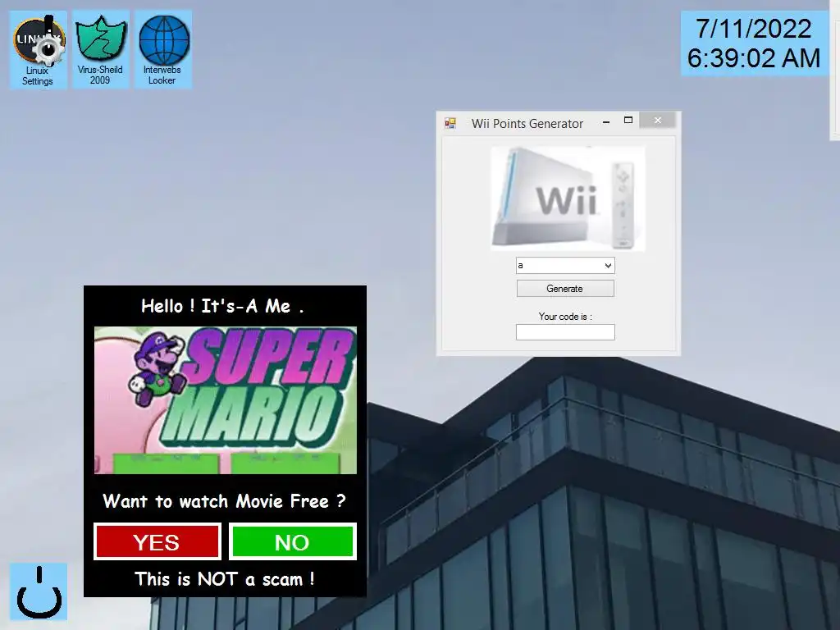Close the Wii Points Generator window
Image resolution: width=840 pixels, height=630 pixels.
657,121
